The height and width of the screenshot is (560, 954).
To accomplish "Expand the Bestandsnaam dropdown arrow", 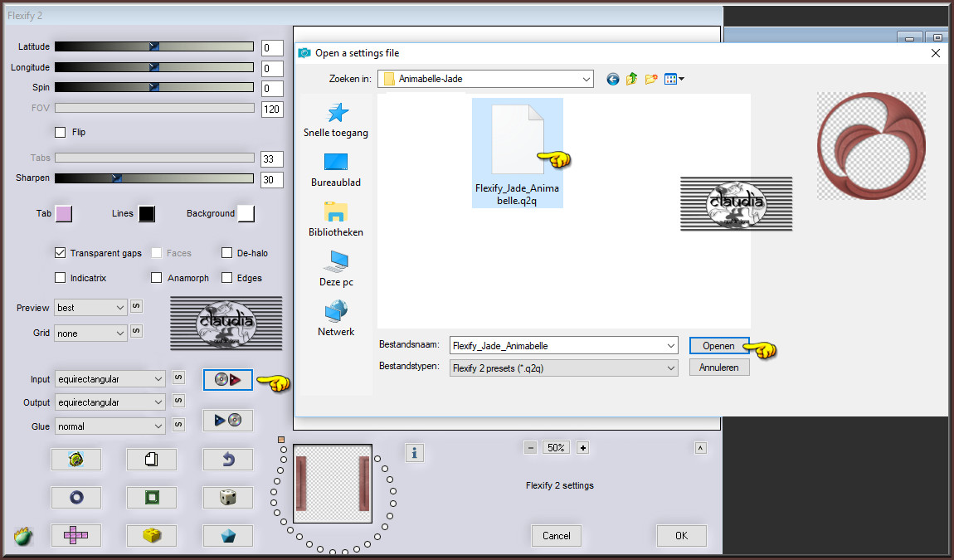I will [x=670, y=346].
